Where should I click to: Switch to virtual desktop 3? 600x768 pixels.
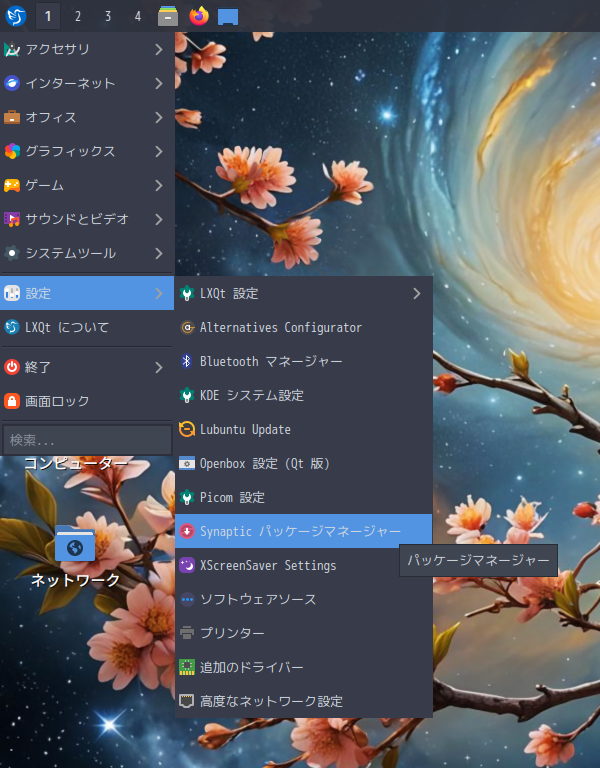tap(108, 16)
